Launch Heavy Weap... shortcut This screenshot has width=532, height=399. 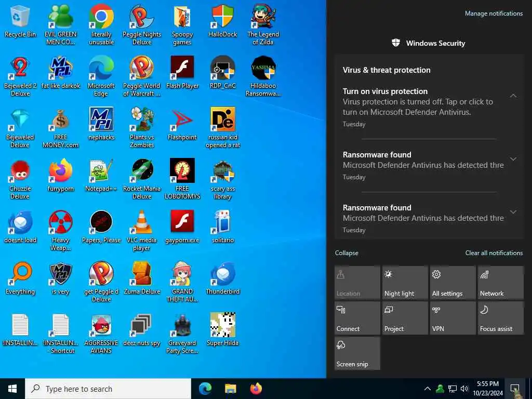[60, 230]
